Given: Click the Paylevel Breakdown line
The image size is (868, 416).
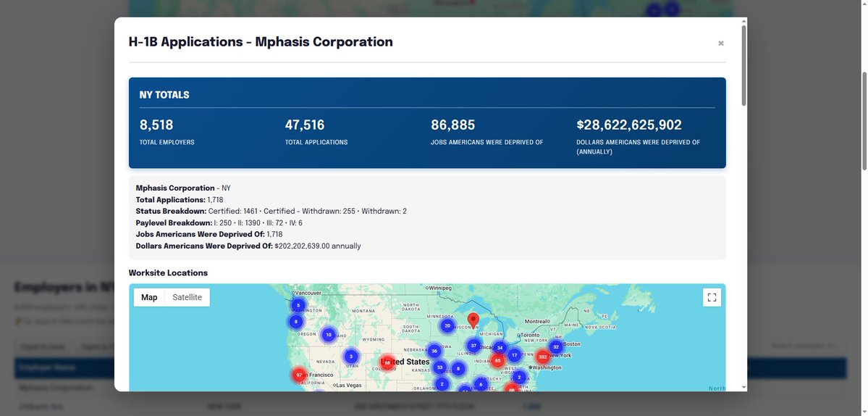Looking at the screenshot, I should (219, 222).
